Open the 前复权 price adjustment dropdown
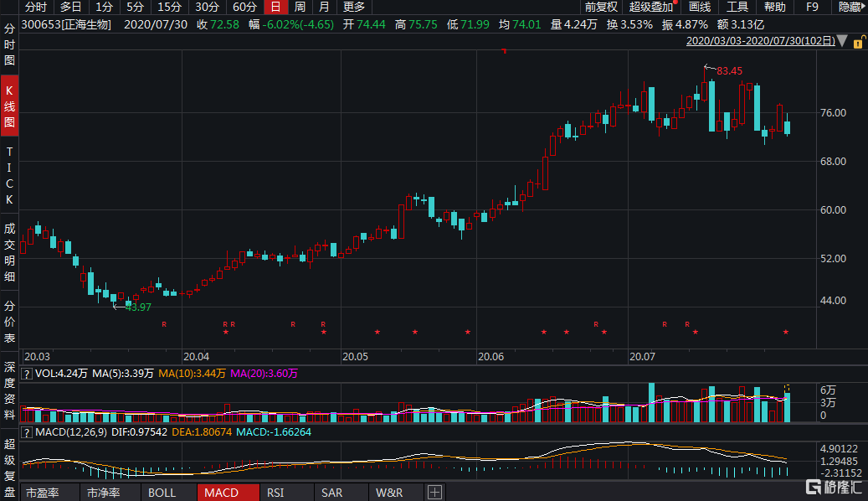The image size is (868, 501). point(601,8)
